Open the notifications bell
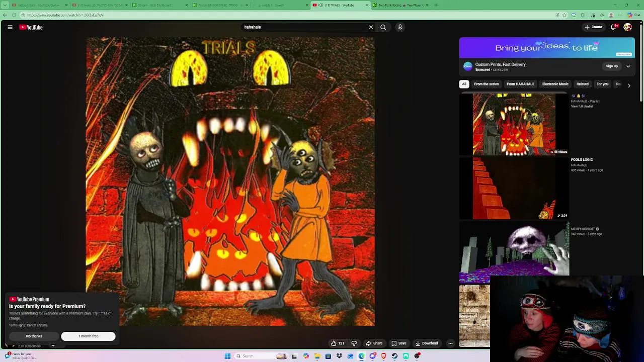 click(x=613, y=27)
